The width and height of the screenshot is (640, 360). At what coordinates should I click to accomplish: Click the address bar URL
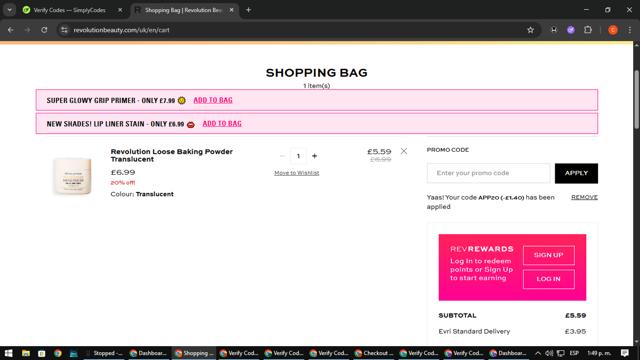[121, 30]
